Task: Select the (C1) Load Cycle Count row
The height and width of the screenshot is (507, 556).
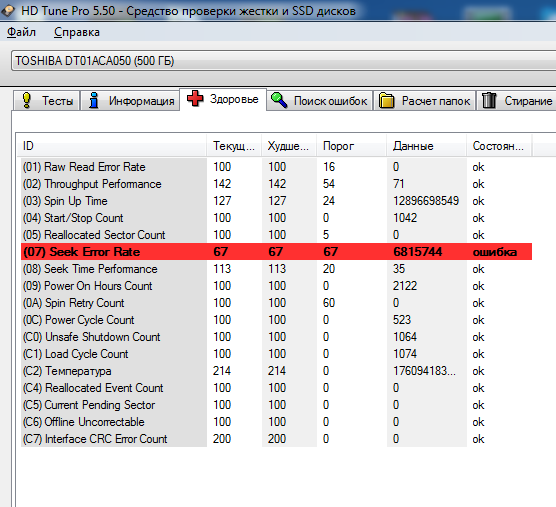Action: click(277, 354)
